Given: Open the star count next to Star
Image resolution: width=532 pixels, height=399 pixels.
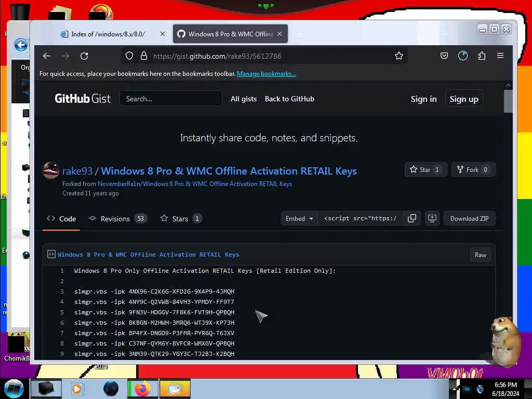Looking at the screenshot, I should (437, 170).
